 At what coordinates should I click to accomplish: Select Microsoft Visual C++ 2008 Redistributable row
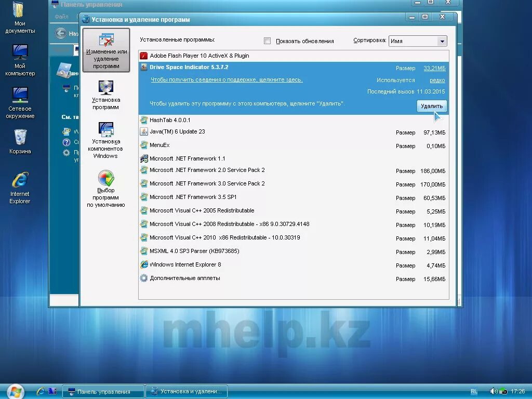pos(294,224)
